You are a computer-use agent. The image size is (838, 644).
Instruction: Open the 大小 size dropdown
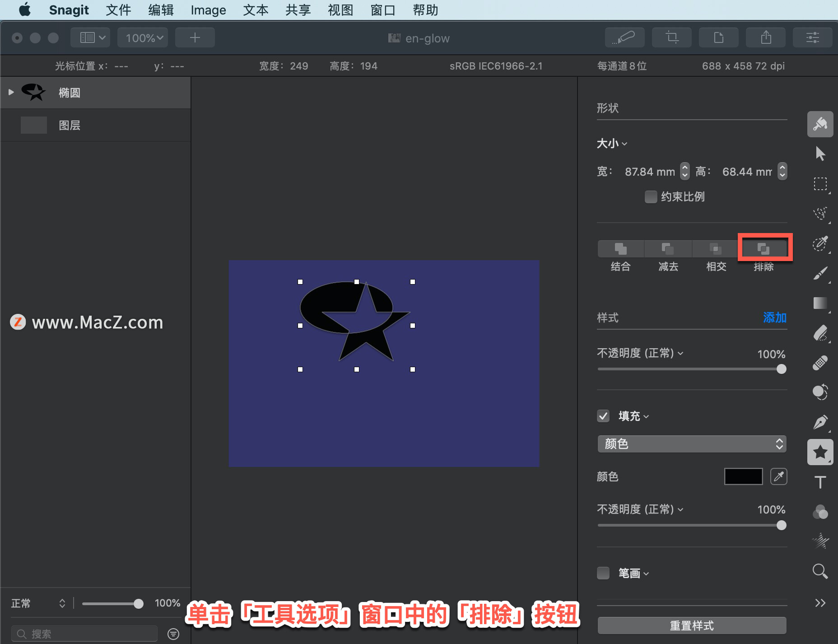pos(612,144)
